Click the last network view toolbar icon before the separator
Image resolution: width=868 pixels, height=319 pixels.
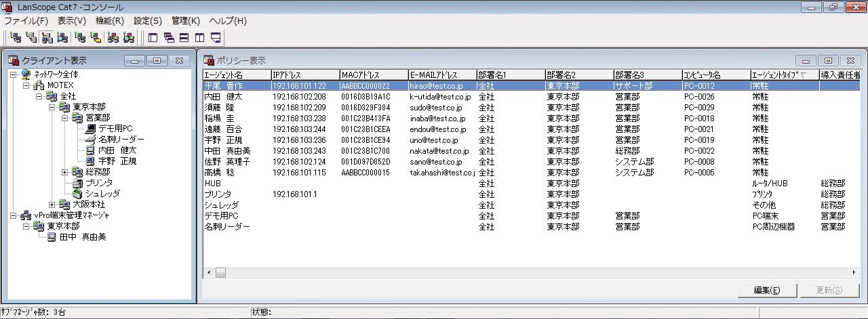129,37
